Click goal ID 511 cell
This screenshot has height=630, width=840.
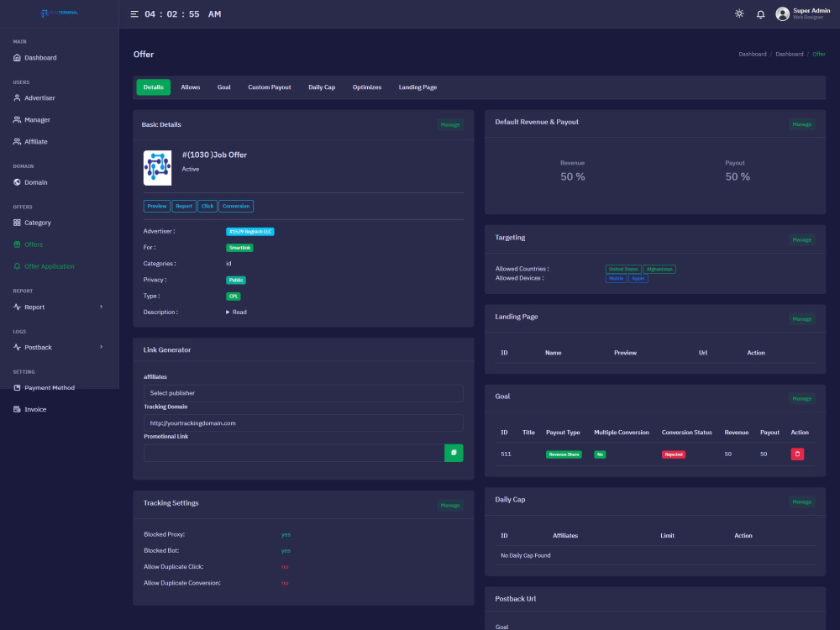pos(506,454)
